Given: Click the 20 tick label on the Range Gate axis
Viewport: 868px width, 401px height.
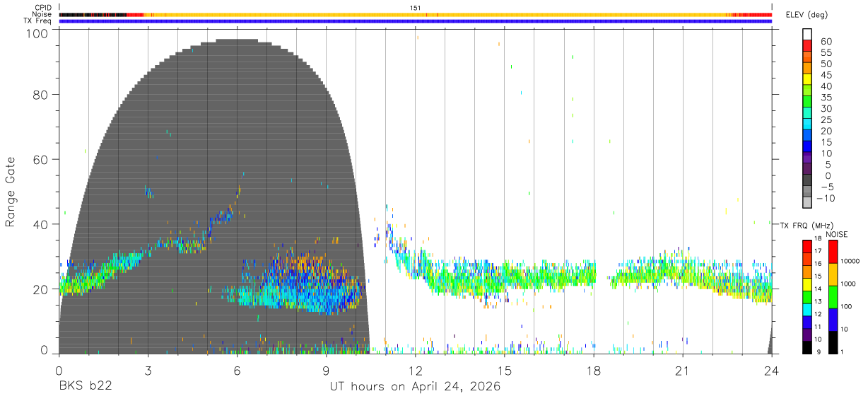Looking at the screenshot, I should [42, 289].
